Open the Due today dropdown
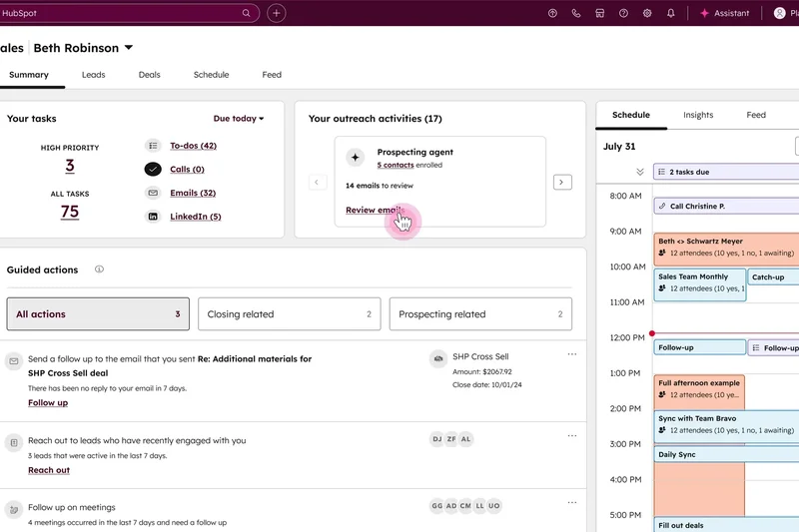The width and height of the screenshot is (799, 532). pyautogui.click(x=239, y=119)
